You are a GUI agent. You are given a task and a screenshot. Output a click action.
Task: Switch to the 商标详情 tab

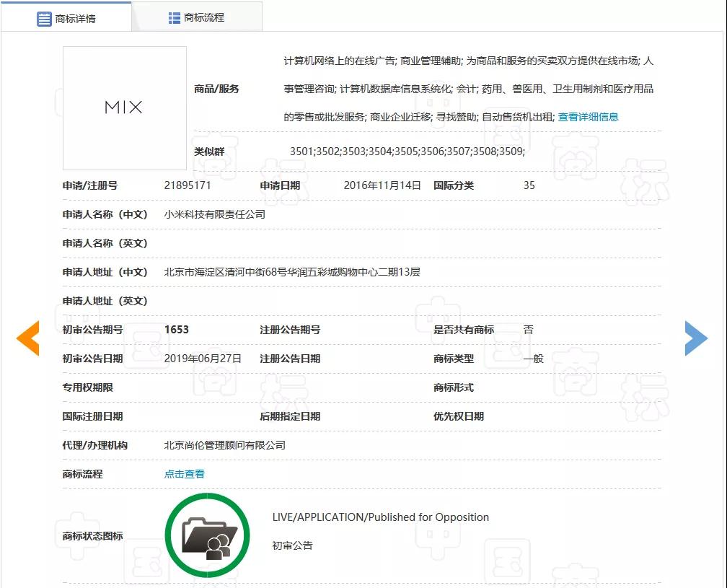(x=66, y=18)
